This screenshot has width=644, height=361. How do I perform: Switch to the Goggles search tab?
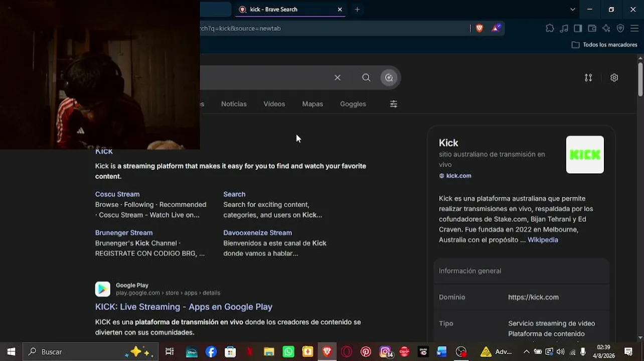353,104
